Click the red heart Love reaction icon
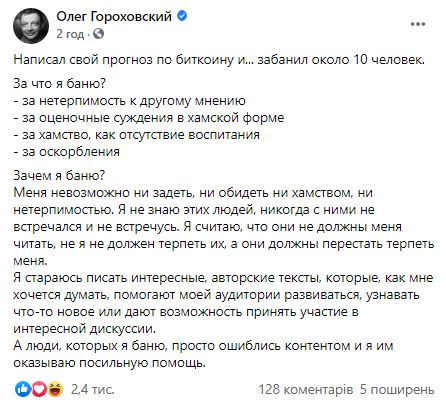The width and height of the screenshot is (446, 407). click(39, 389)
